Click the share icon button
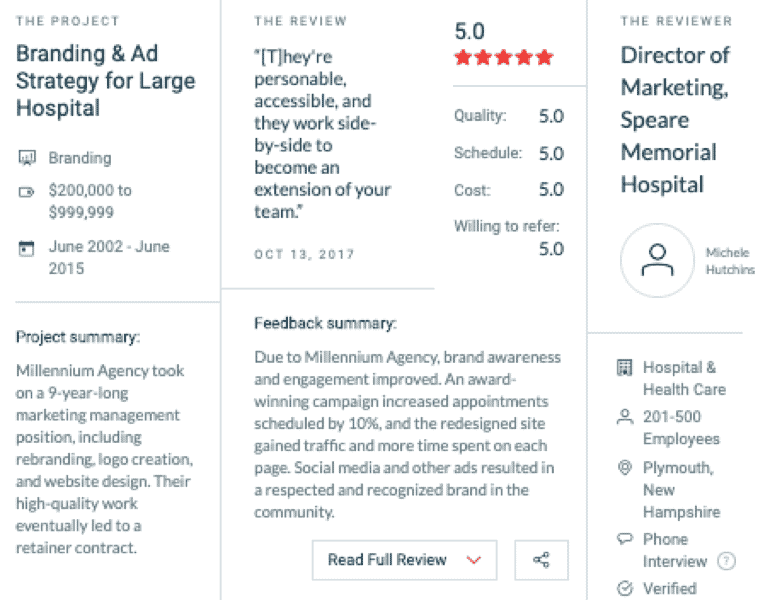 [541, 560]
